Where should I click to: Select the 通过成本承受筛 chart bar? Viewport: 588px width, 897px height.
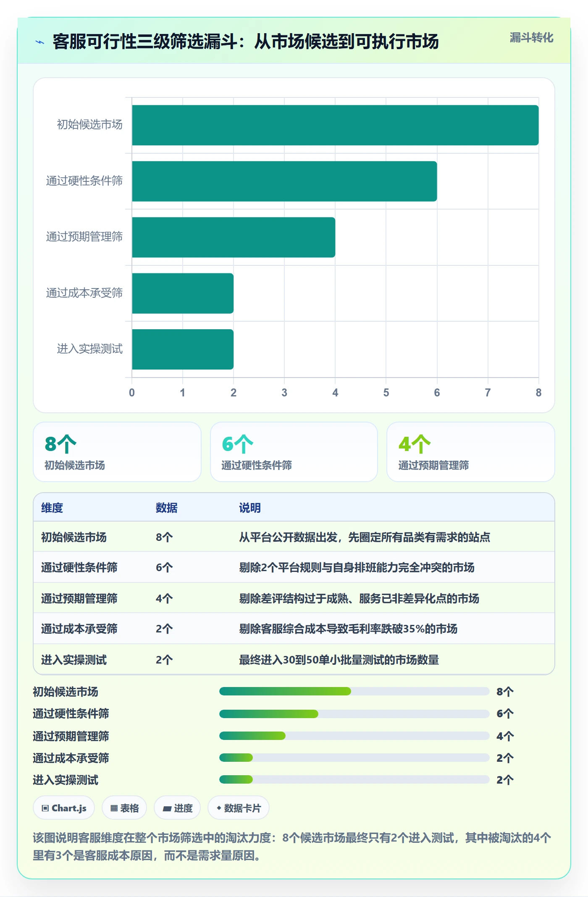tap(183, 294)
